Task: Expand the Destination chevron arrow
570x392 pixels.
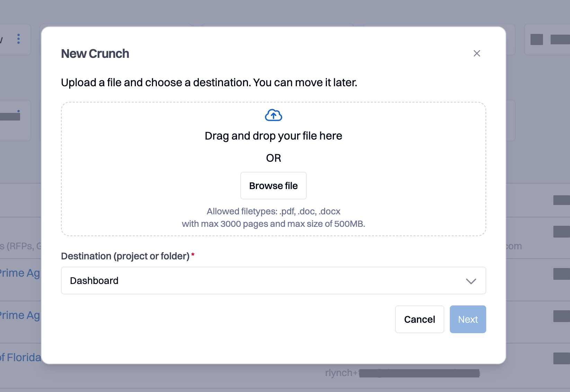Action: (x=471, y=281)
